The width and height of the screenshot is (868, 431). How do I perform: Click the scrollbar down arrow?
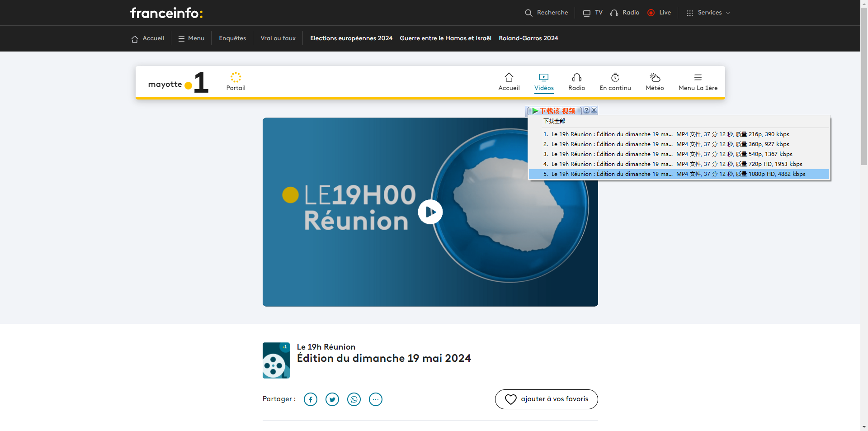pos(864,427)
